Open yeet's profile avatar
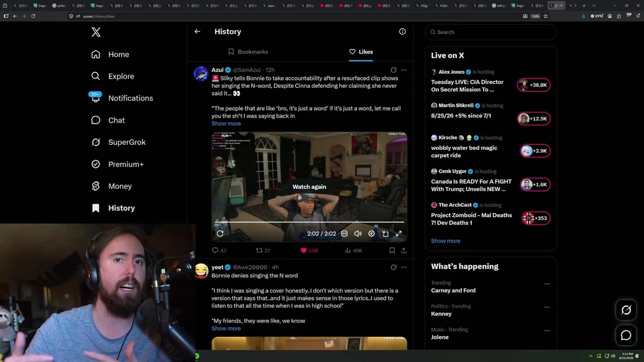The width and height of the screenshot is (644, 362). coord(201,271)
